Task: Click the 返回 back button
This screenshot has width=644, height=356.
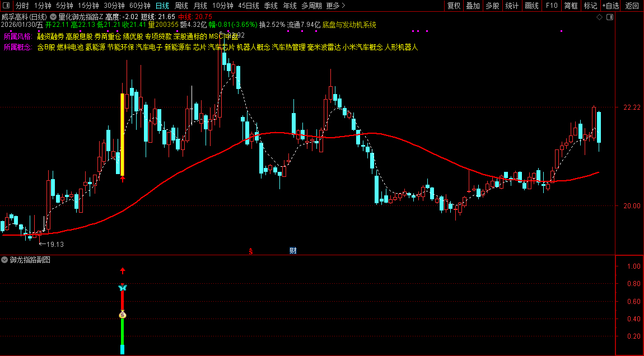Action: 632,6
